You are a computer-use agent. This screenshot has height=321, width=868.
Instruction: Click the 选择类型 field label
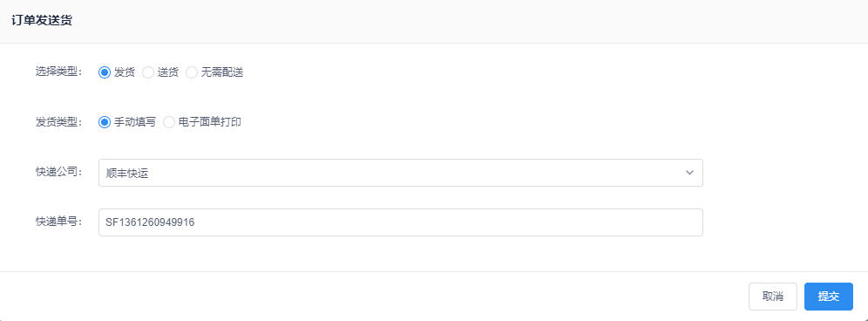[x=58, y=72]
